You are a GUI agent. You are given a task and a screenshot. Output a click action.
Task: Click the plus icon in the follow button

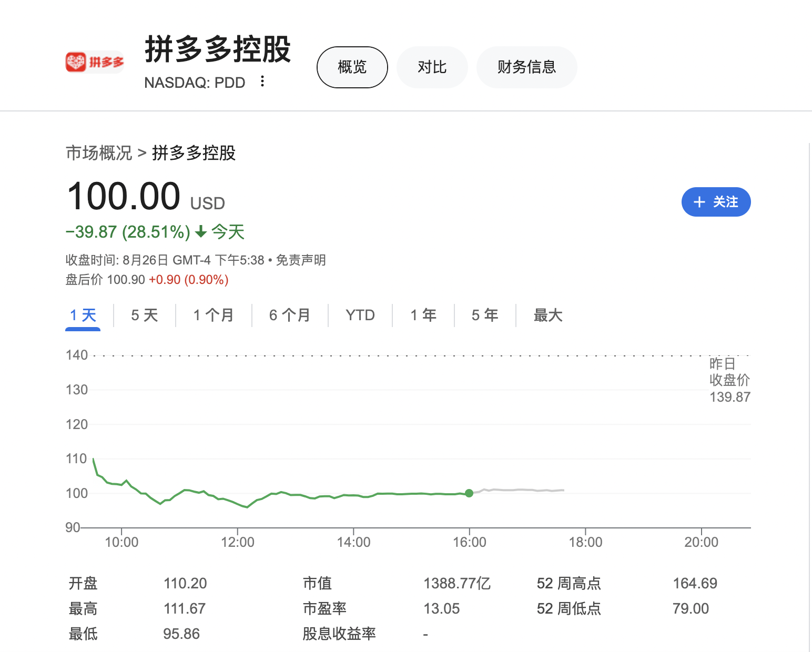(x=699, y=202)
